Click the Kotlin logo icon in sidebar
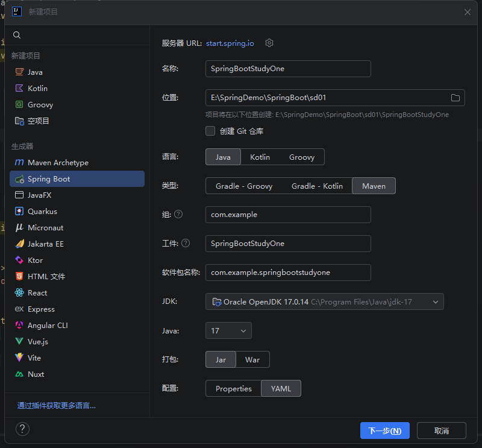 [19, 88]
